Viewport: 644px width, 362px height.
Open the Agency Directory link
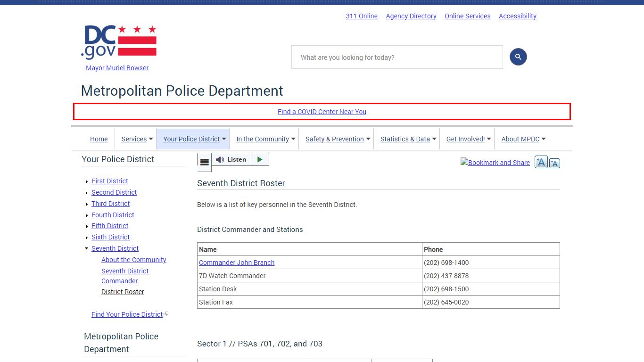point(411,16)
